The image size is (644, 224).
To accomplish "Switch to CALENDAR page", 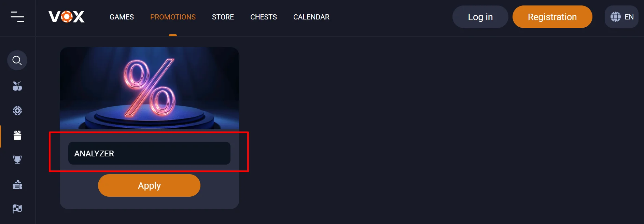I will click(x=311, y=17).
